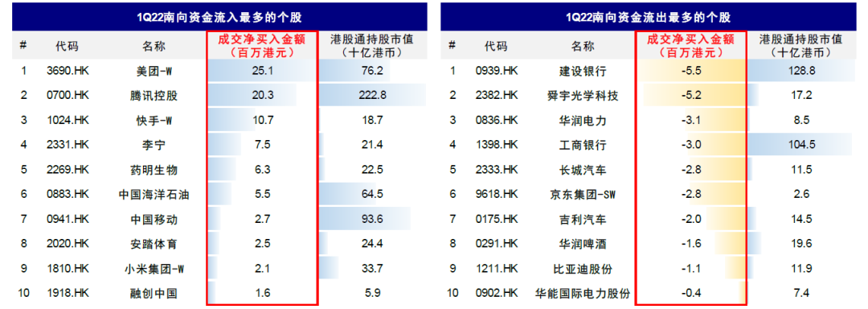
Task: Select net buy value 2.5 for 安踏体育
Action: [x=262, y=244]
